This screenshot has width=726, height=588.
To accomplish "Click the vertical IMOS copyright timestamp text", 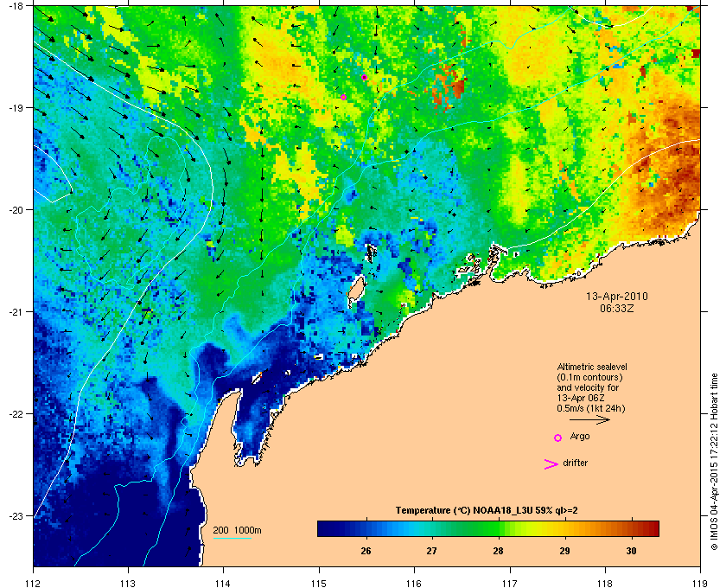I will coord(714,462).
